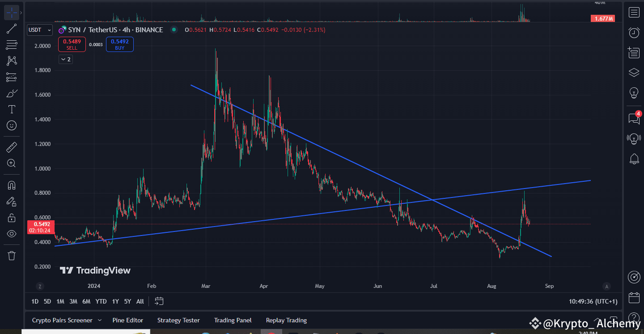644x334 pixels.
Task: Expand the indicators arrow below the symbol
Action: pos(65,59)
